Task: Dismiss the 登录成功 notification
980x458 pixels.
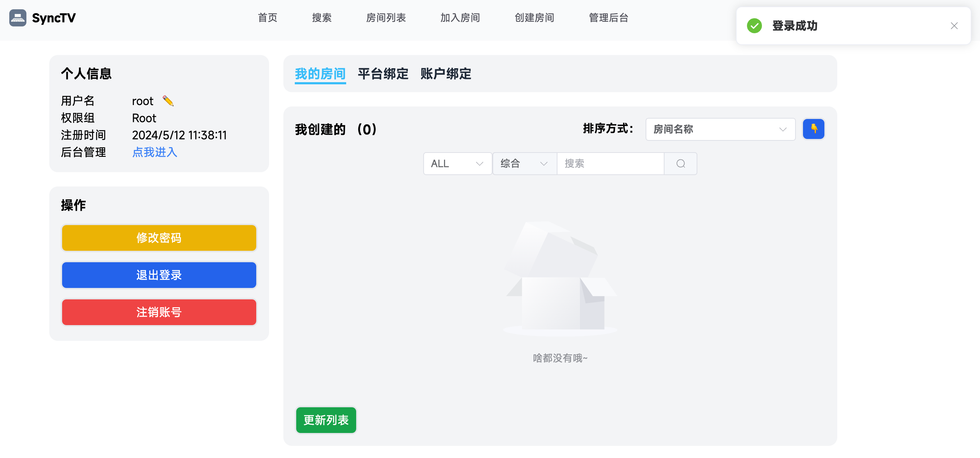Action: point(954,26)
